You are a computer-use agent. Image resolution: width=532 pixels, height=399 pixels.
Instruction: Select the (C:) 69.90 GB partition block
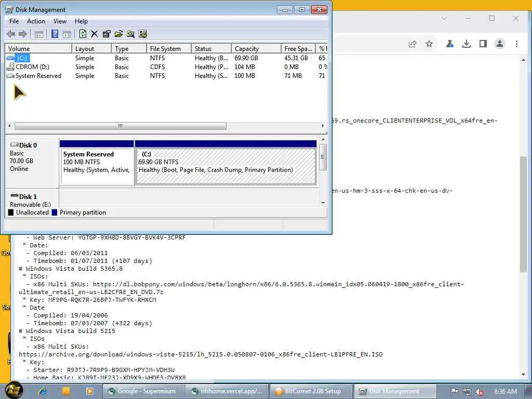coord(225,163)
